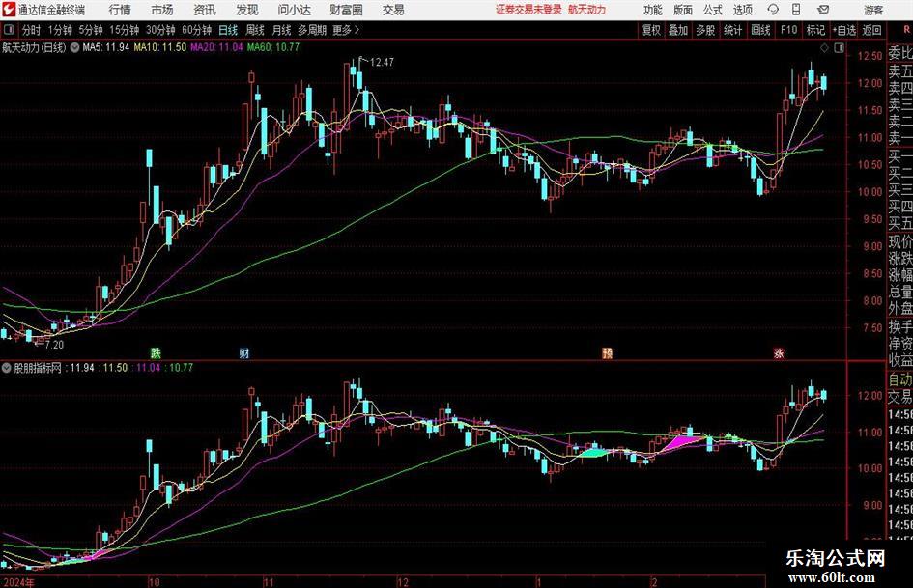Switch to 多周期 view tab

(311, 30)
